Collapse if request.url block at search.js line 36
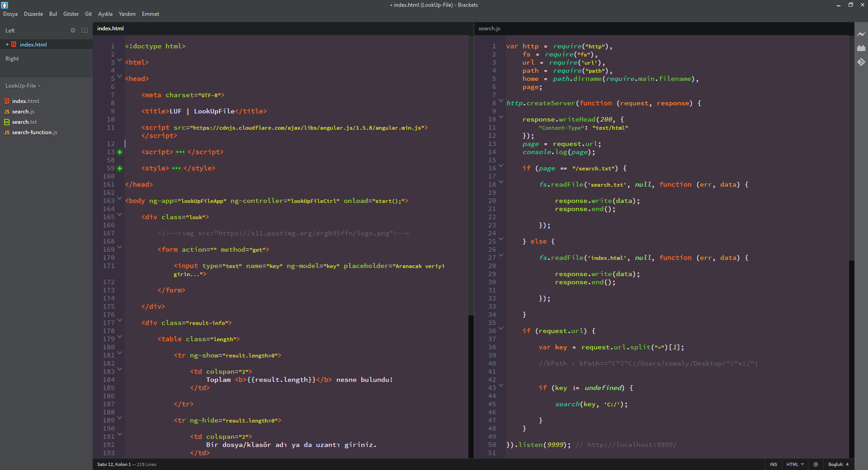 [x=501, y=328]
